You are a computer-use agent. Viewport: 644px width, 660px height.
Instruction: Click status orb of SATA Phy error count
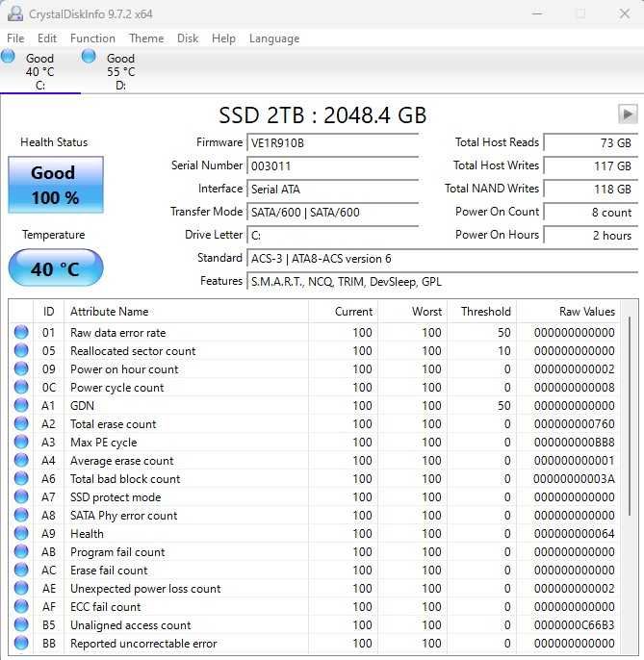tap(21, 516)
